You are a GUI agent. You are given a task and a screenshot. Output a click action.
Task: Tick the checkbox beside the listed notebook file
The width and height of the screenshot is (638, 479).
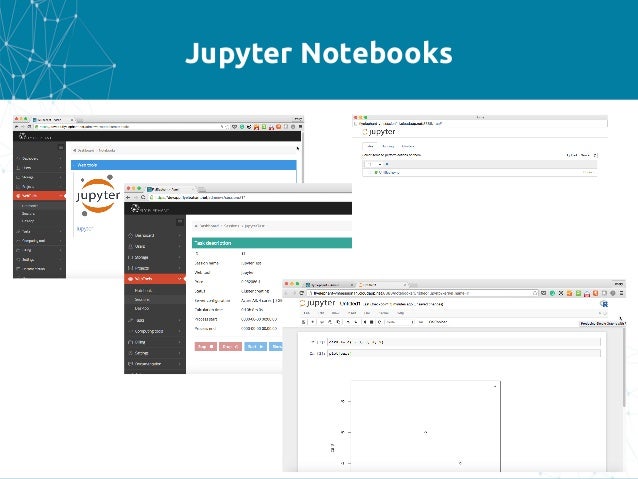tap(369, 173)
